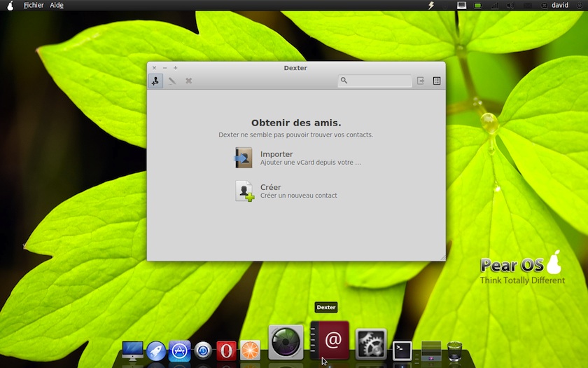Image resolution: width=588 pixels, height=368 pixels.
Task: Open the volume speaker indicator
Action: 510,5
